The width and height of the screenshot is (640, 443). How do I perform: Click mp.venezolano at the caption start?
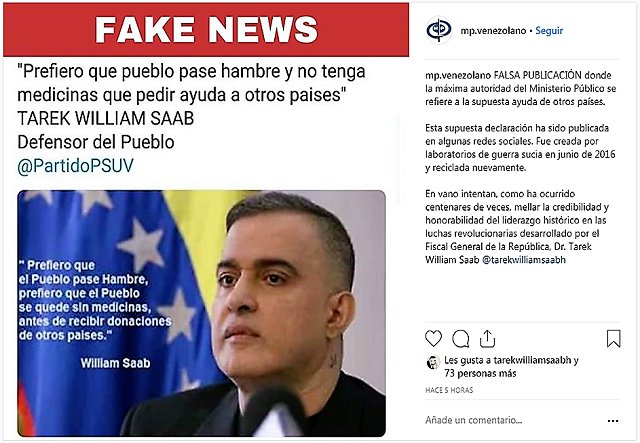[x=458, y=75]
